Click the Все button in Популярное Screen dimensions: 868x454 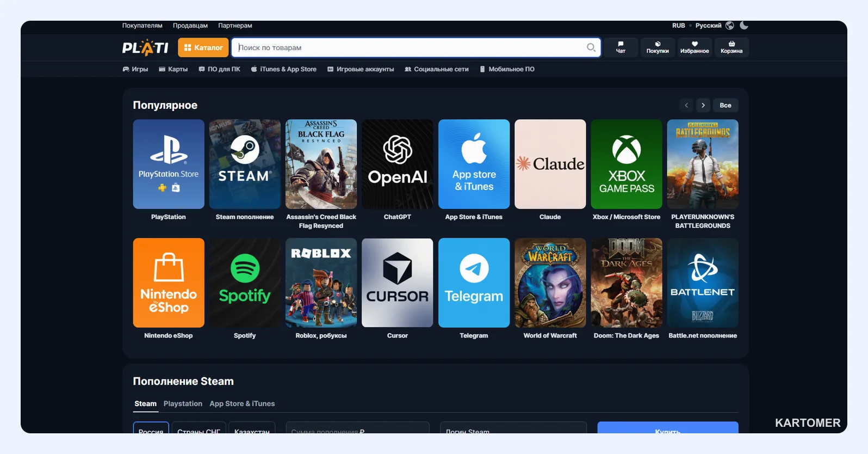point(726,105)
